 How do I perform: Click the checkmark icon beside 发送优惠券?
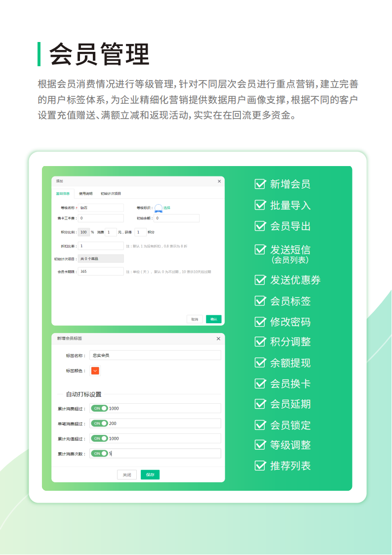(x=260, y=280)
